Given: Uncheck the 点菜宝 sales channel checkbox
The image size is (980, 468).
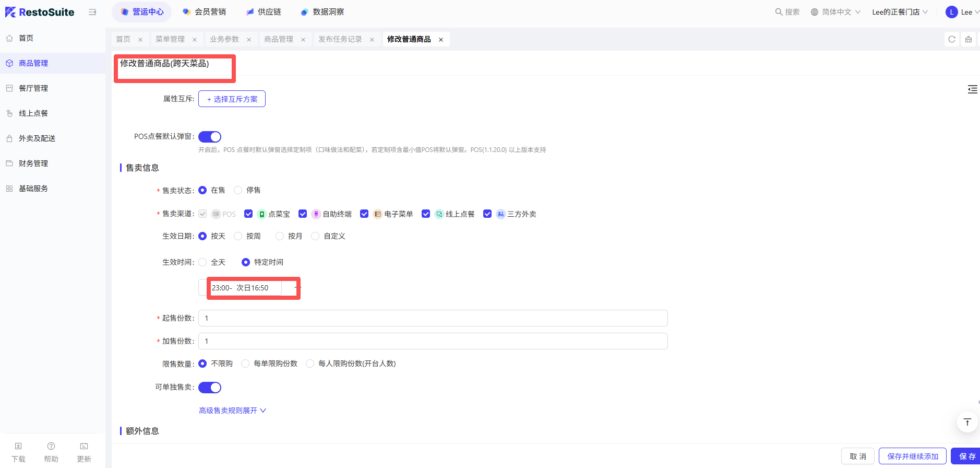Looking at the screenshot, I should [248, 214].
